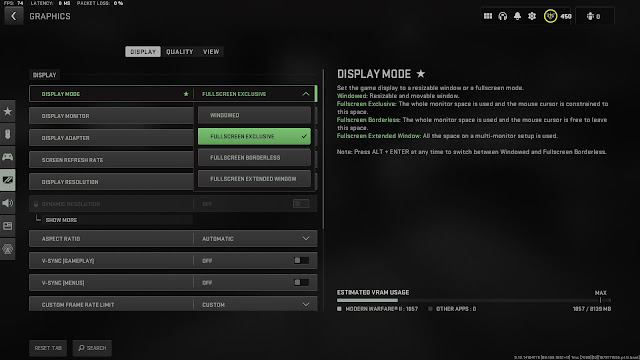
Task: Click Automatic value in Aspect Ratio
Action: pos(218,239)
